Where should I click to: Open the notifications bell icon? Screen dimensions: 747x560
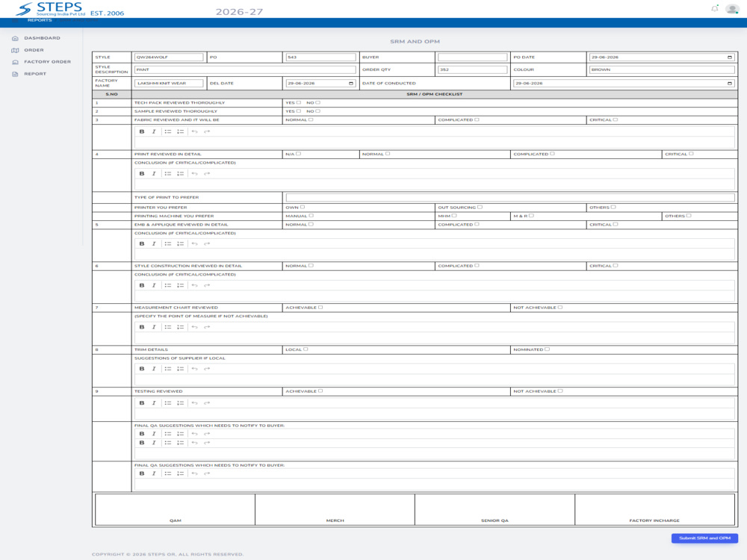(715, 8)
